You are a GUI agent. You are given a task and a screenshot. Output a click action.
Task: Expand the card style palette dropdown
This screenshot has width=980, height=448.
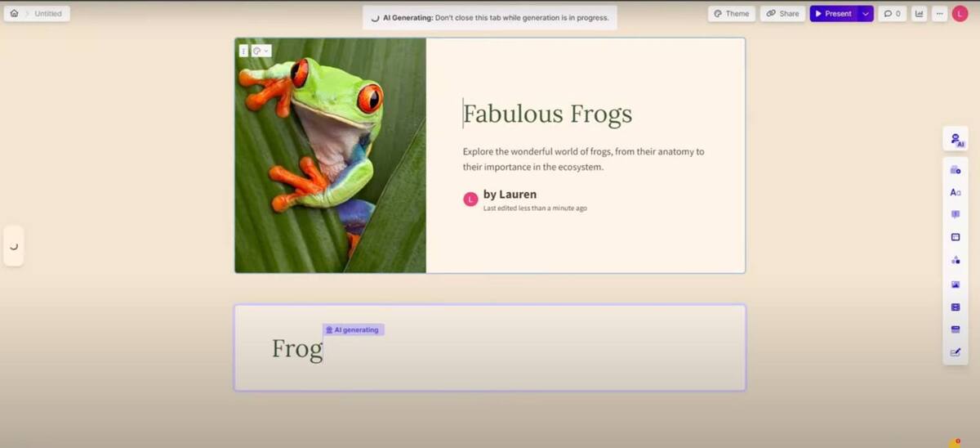coord(261,51)
